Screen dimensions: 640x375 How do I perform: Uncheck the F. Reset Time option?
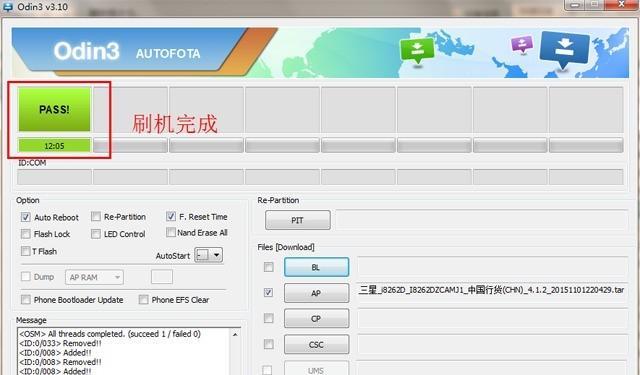point(171,216)
